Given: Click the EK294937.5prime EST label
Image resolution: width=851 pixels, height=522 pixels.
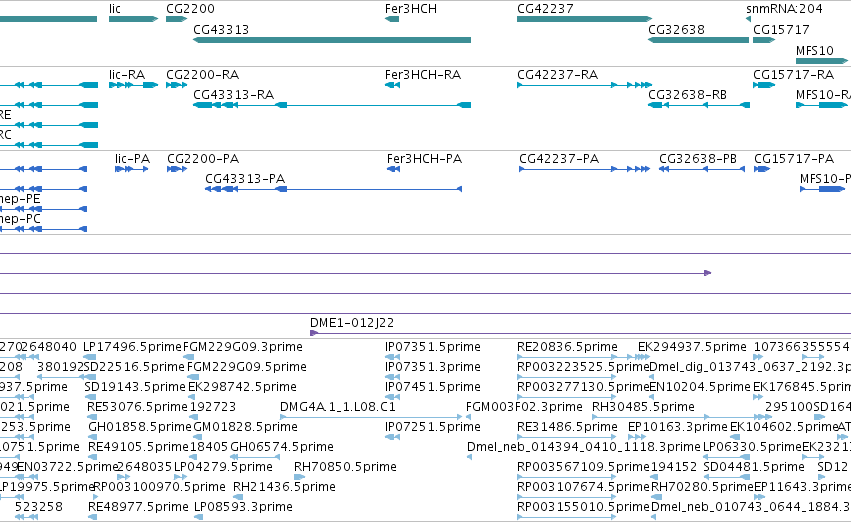Looking at the screenshot, I should point(692,346).
